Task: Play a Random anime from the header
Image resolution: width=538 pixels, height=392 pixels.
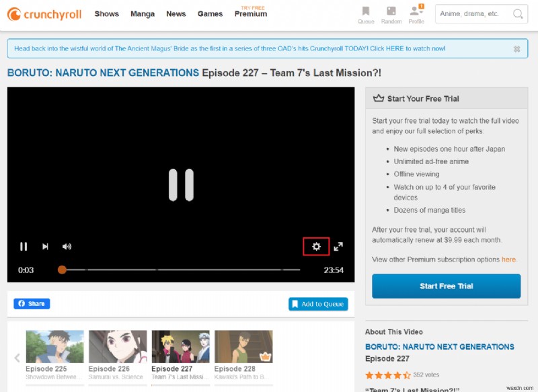Action: click(391, 15)
